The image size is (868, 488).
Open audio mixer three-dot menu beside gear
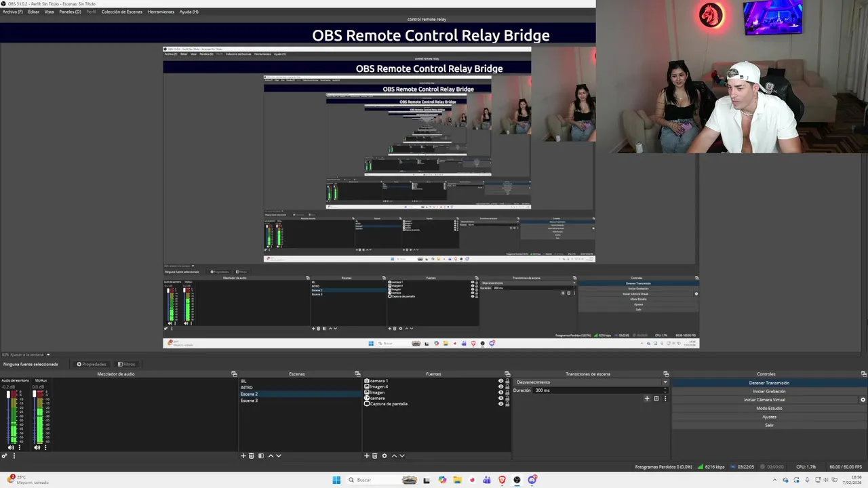[x=14, y=456]
